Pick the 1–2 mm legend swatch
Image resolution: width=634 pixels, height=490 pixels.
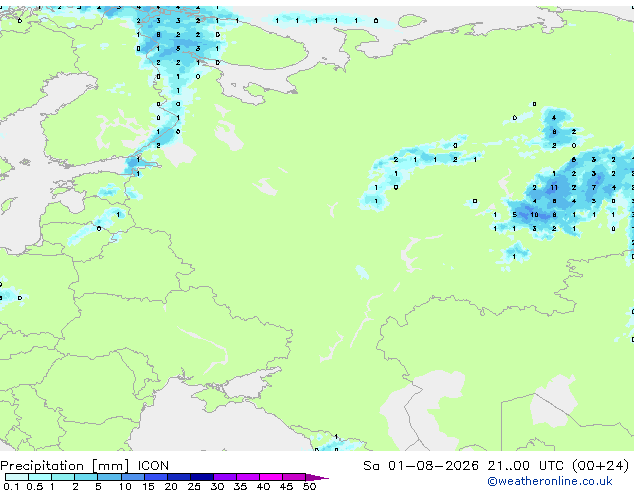[63, 477]
